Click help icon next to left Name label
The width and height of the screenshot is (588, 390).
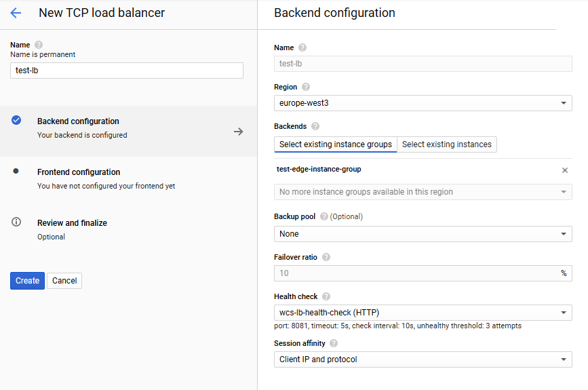pyautogui.click(x=39, y=45)
